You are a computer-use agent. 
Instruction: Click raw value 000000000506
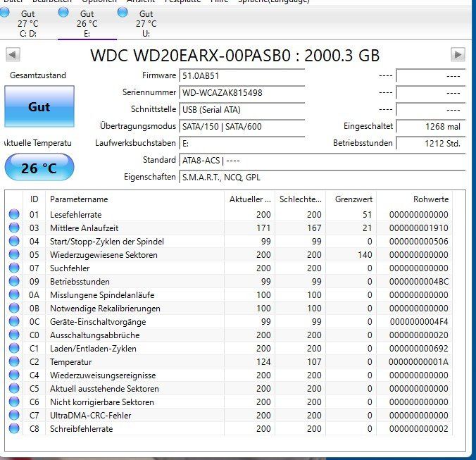point(419,242)
